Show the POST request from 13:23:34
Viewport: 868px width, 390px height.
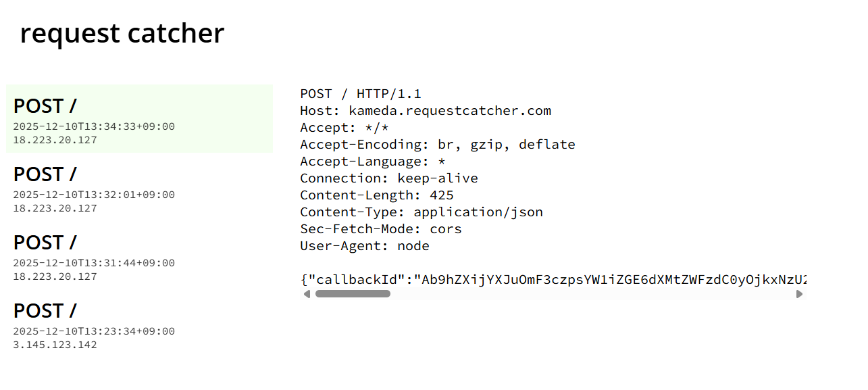click(x=138, y=324)
